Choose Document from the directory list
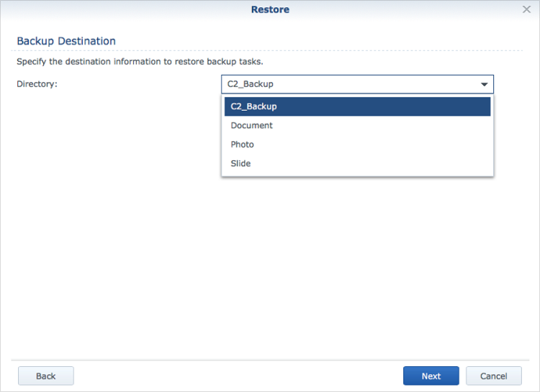The height and width of the screenshot is (392, 540). (x=357, y=125)
